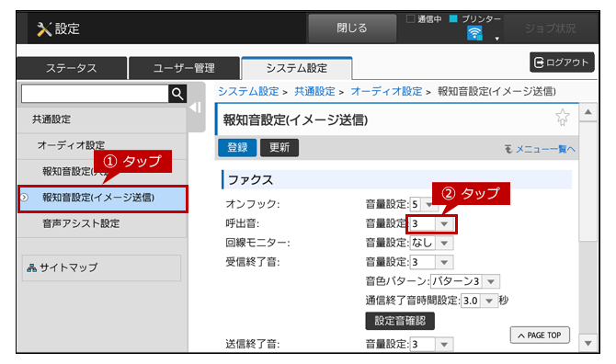The width and height of the screenshot is (616, 364).
Task: Click the 回線モニター label
Action: coord(257,243)
